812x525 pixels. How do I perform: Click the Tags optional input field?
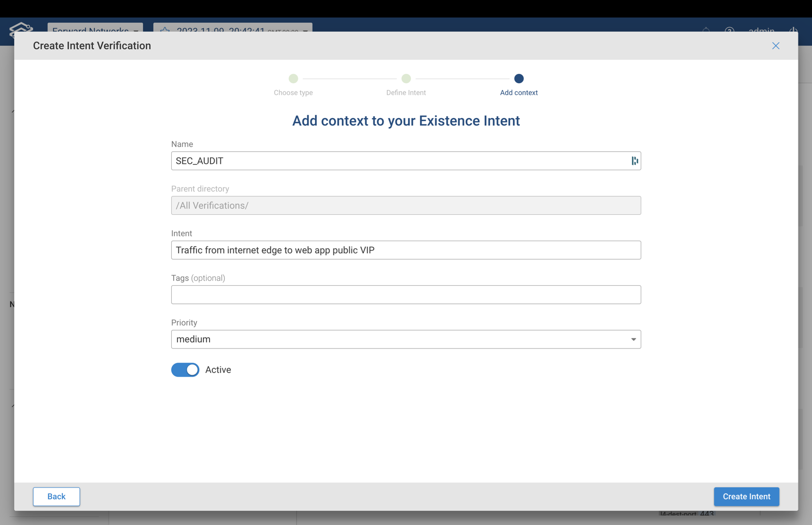(x=406, y=295)
